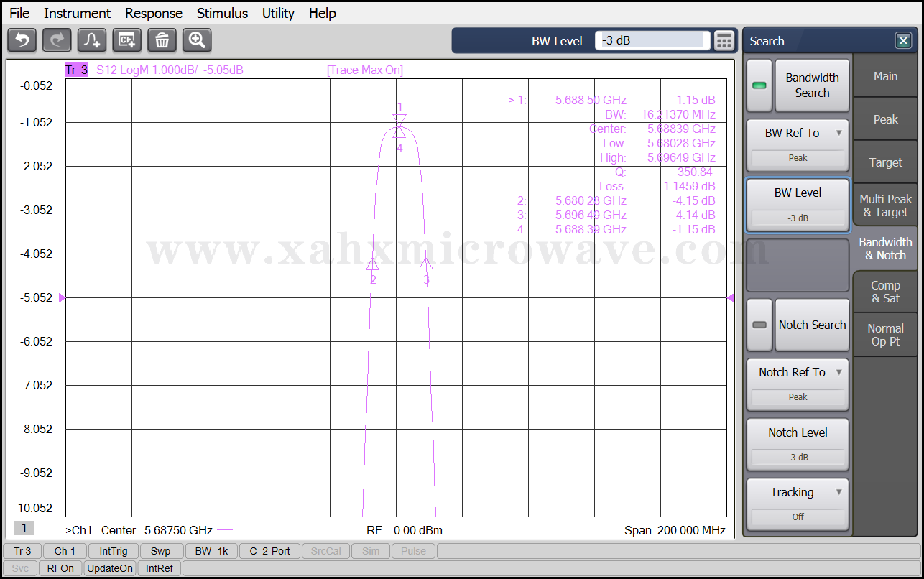Click the trash can delete icon
Screen dimensions: 924x579
[162, 40]
